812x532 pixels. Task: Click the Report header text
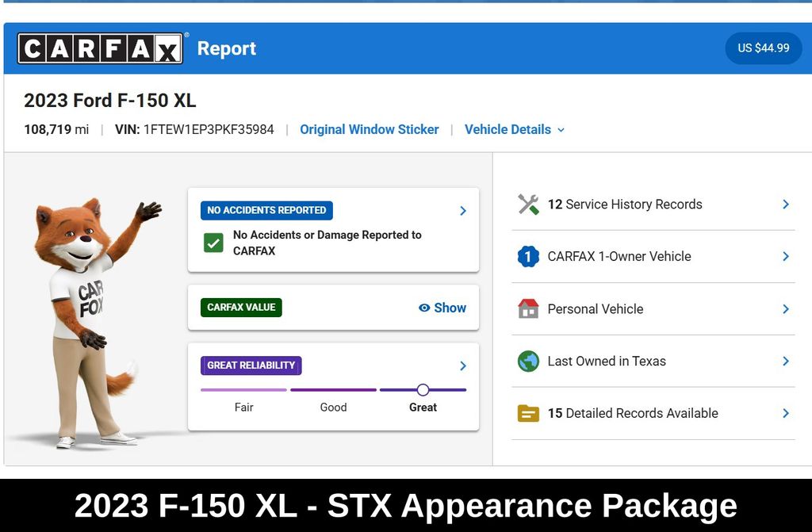click(x=226, y=48)
